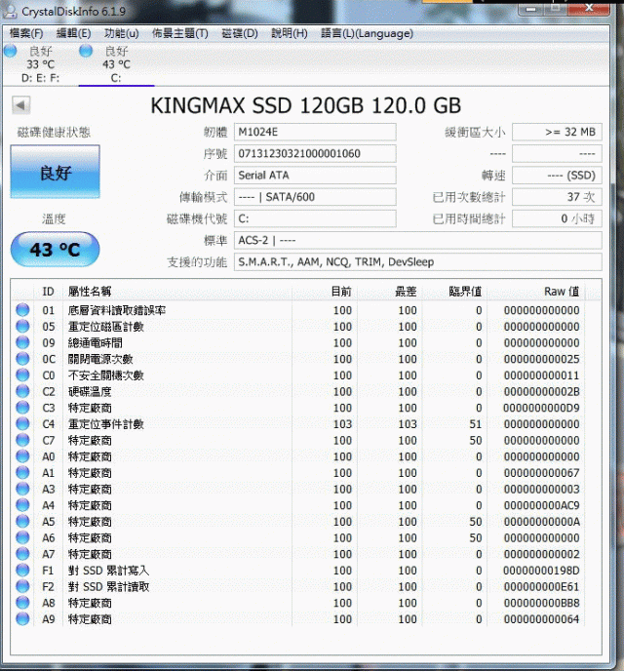The image size is (624, 672).
Task: Select the D: E: F: disk tab
Action: 40,64
